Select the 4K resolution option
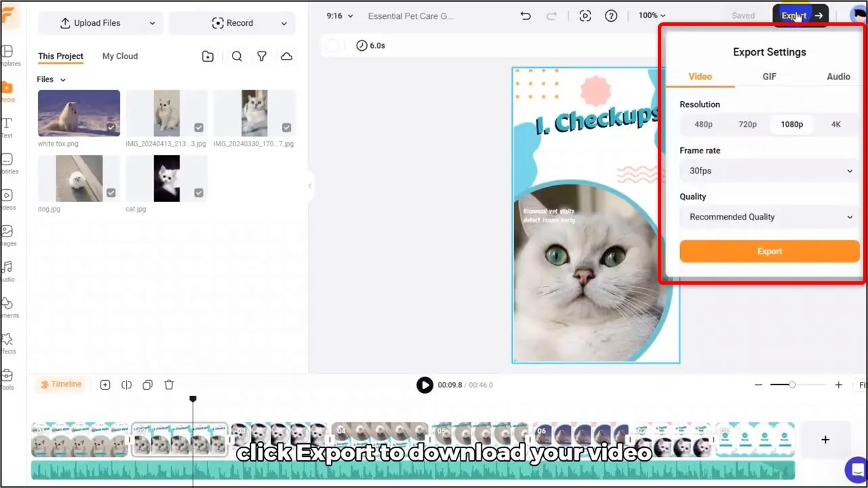Screen dimensions: 868x488 (835, 124)
